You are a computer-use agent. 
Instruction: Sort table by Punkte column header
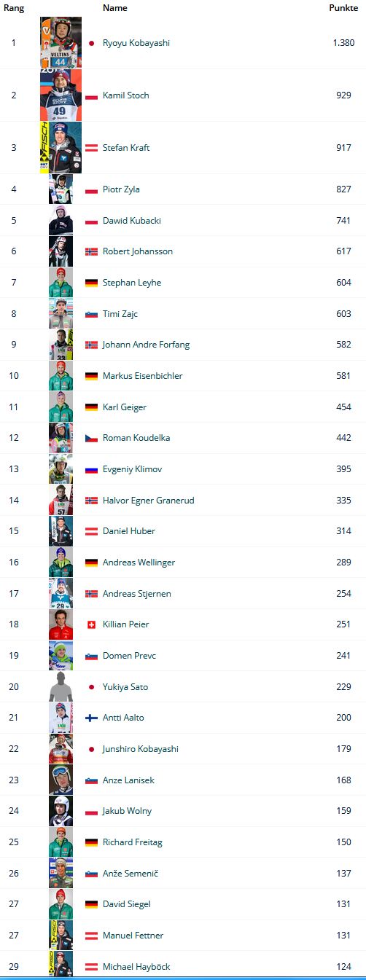(343, 8)
